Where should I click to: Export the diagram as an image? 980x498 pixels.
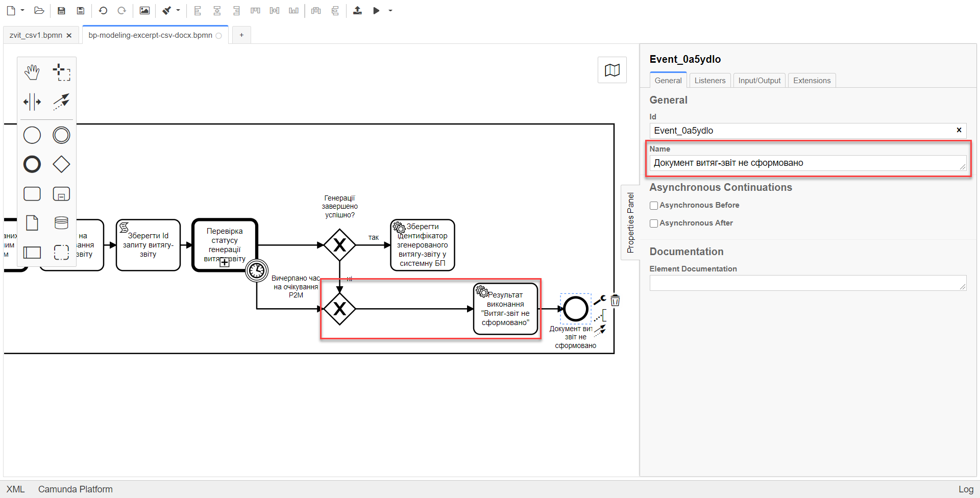(145, 10)
